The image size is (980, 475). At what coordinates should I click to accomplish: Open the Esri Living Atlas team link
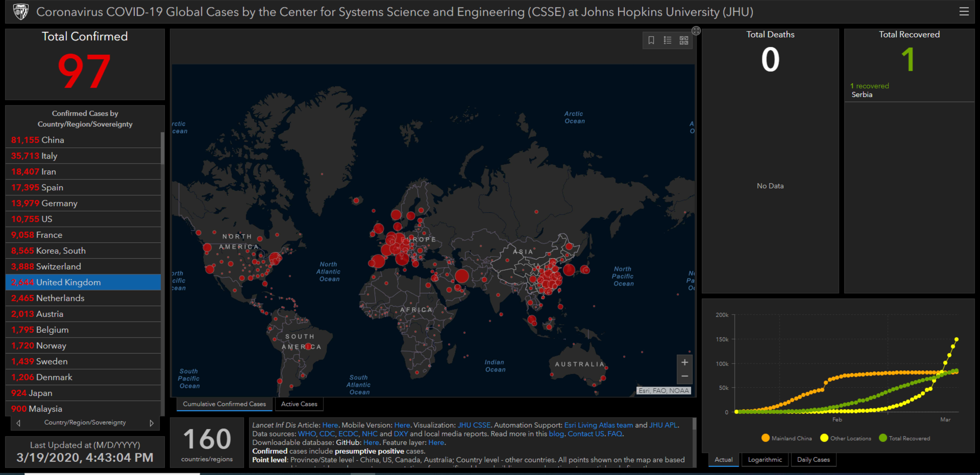point(598,425)
